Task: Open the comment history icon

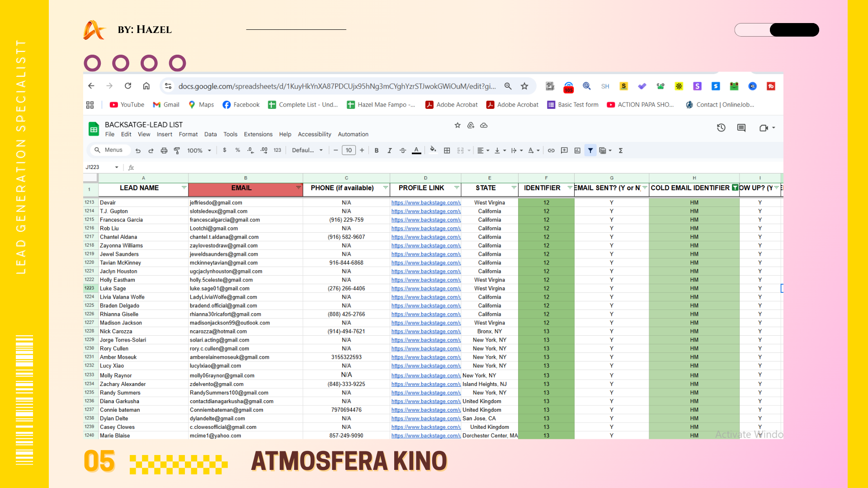Action: [741, 128]
